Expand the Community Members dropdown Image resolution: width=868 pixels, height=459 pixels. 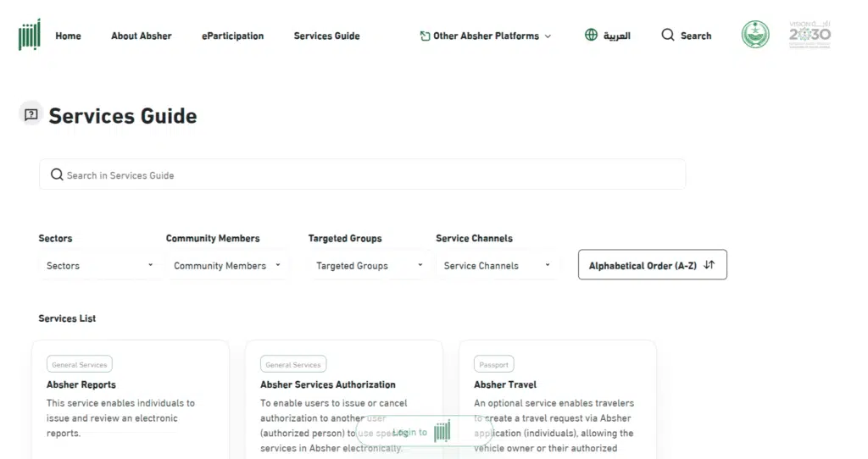coord(226,266)
